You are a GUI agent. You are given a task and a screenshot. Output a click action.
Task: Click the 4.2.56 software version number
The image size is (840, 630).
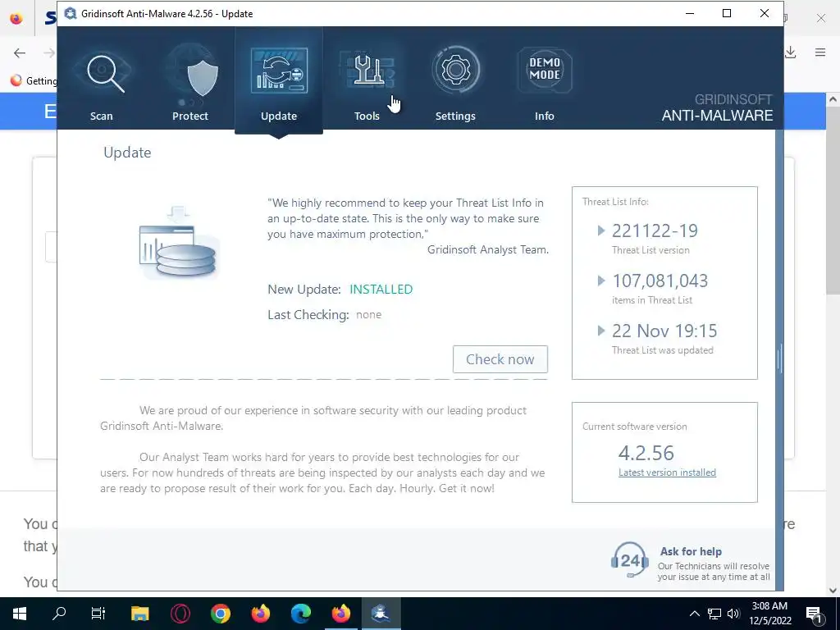(646, 453)
